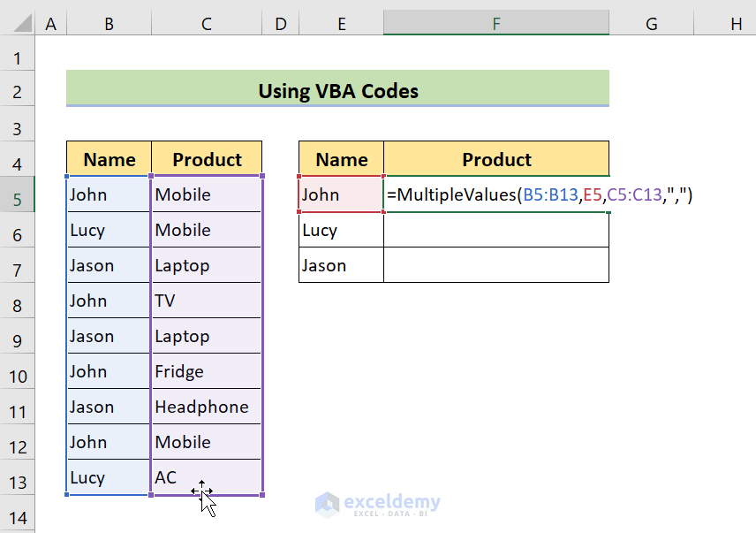Viewport: 756px width, 533px height.
Task: Click the ExcelDemy watermark logo
Action: coord(378,504)
